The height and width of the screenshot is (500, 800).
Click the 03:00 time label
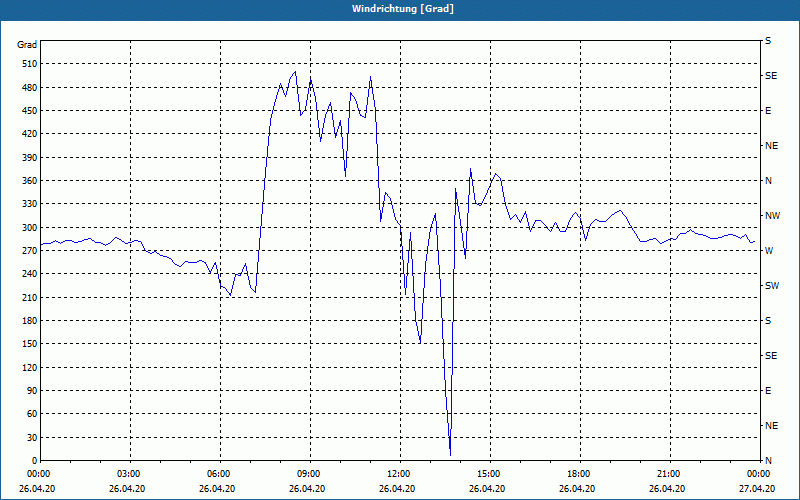127,474
